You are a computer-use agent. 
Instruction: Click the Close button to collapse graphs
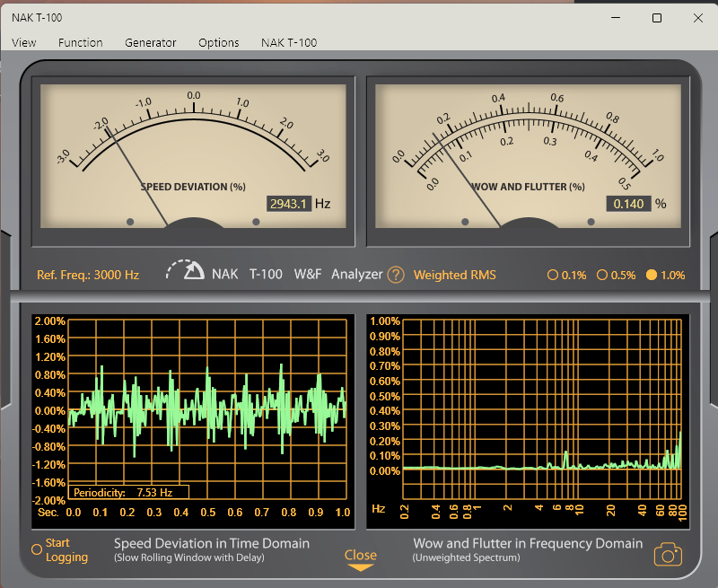point(361,559)
